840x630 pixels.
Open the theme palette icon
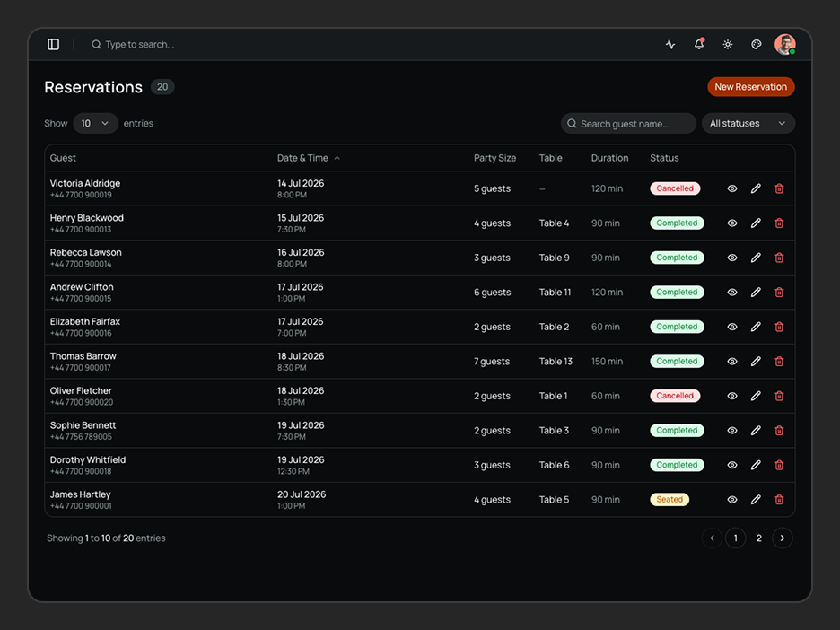click(x=756, y=45)
